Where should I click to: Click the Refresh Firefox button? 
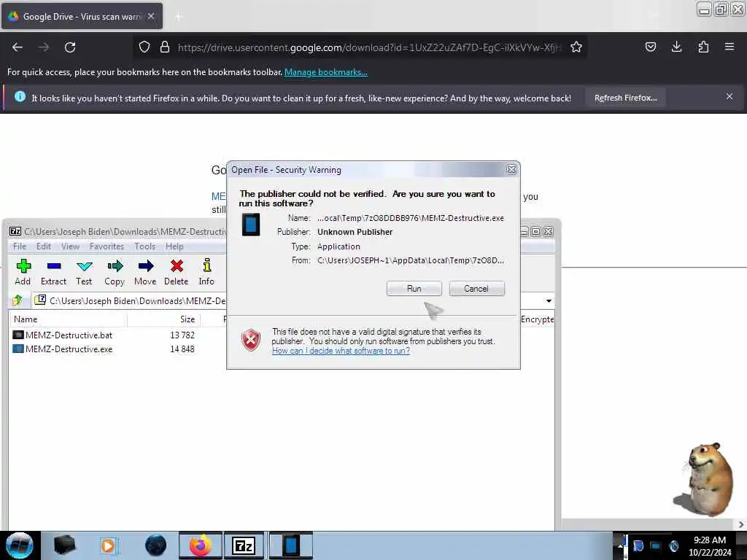[625, 98]
